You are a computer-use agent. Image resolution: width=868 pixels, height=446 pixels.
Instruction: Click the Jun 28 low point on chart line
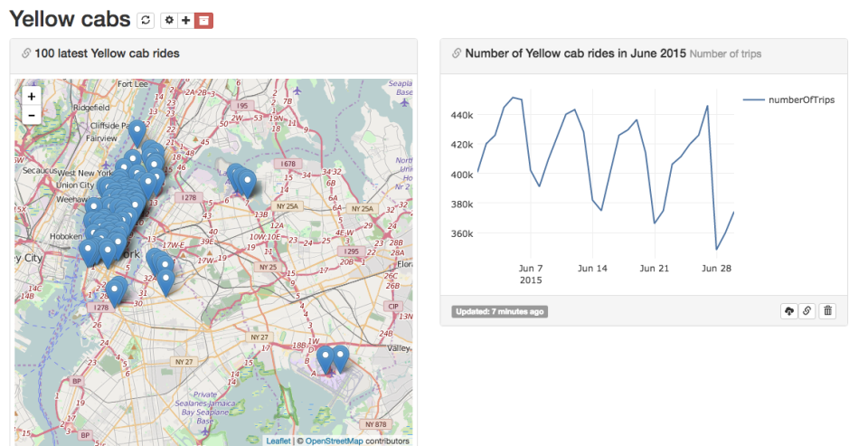[716, 249]
